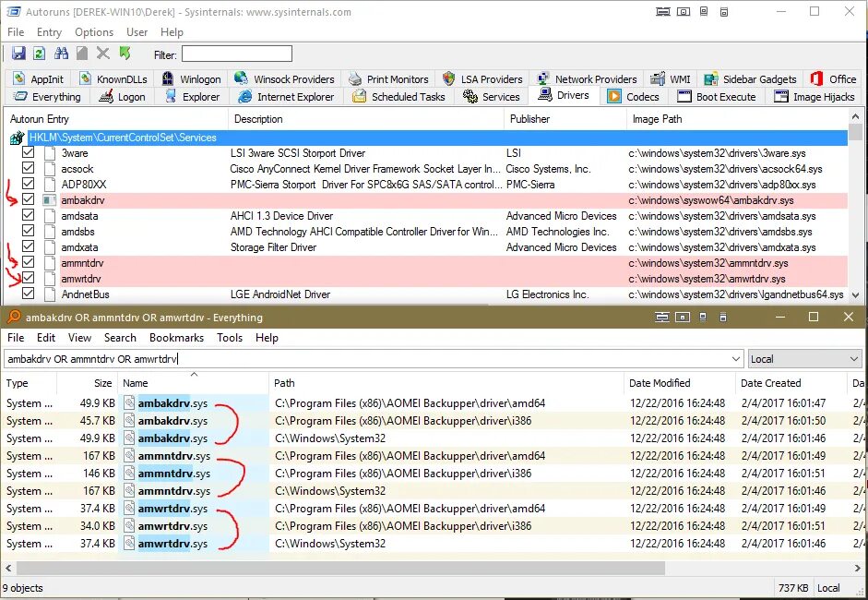Switch to the Winlogon tab
This screenshot has width=868, height=600.
192,78
